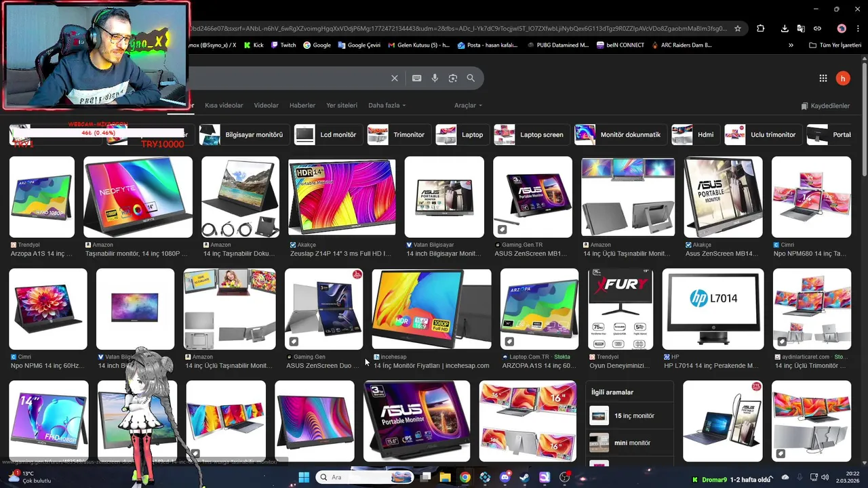This screenshot has width=868, height=488.
Task: Open File Explorer from the taskbar
Action: (445, 477)
